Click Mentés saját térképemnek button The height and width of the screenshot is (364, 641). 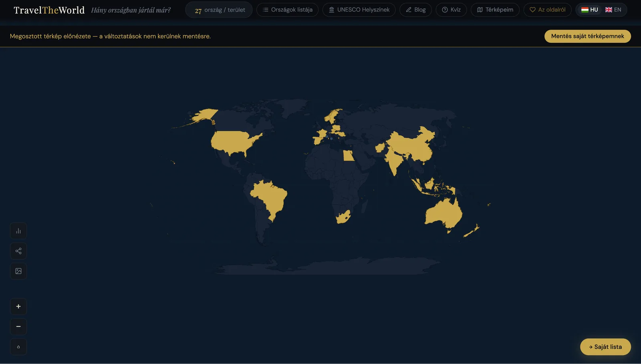(587, 36)
